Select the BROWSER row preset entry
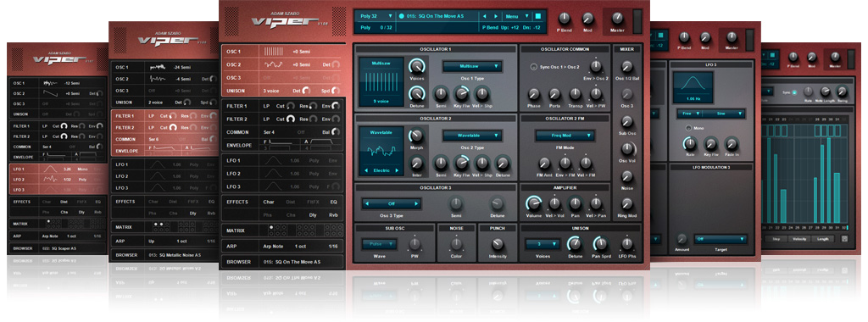This screenshot has height=322, width=868. coord(281,262)
